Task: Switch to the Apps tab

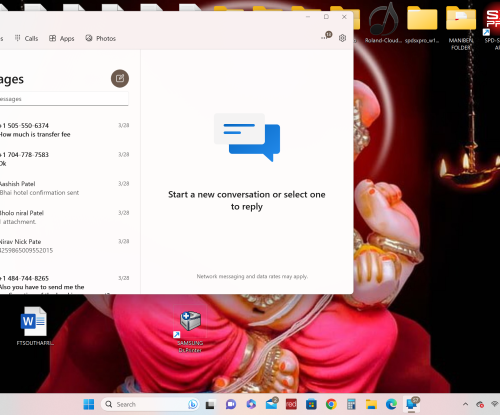Action: tap(62, 38)
